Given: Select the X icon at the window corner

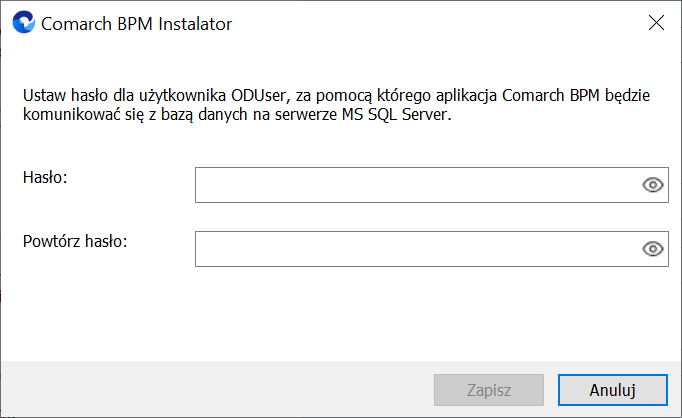Looking at the screenshot, I should click(656, 23).
